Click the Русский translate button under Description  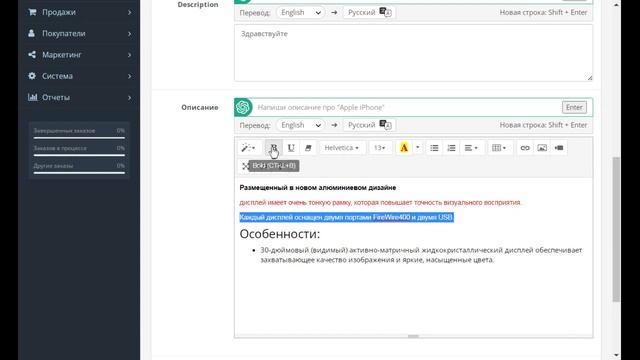pyautogui.click(x=369, y=13)
